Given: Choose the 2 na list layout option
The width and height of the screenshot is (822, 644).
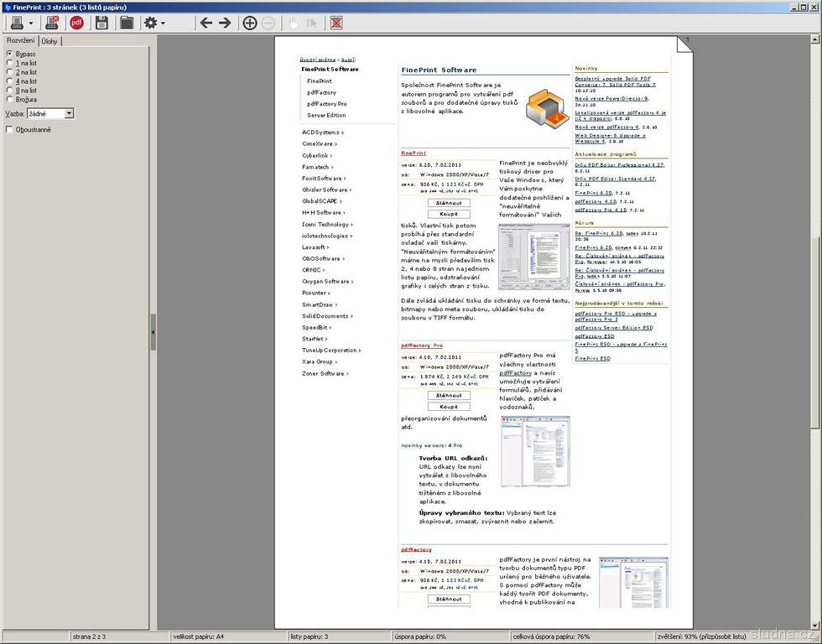Looking at the screenshot, I should [10, 72].
